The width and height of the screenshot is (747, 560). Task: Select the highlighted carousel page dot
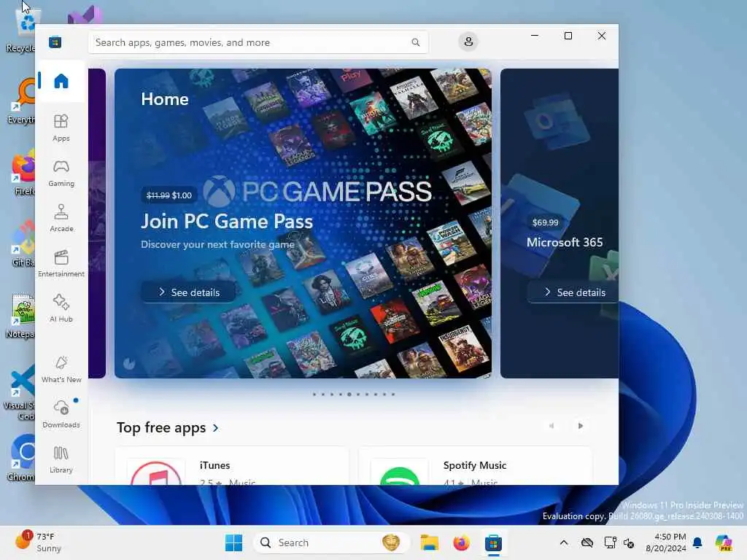tap(349, 394)
